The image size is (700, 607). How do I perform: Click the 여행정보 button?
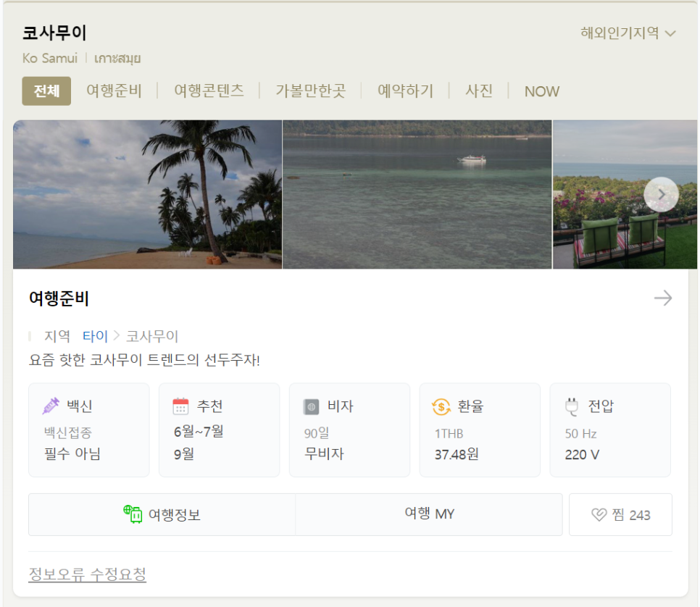[162, 514]
